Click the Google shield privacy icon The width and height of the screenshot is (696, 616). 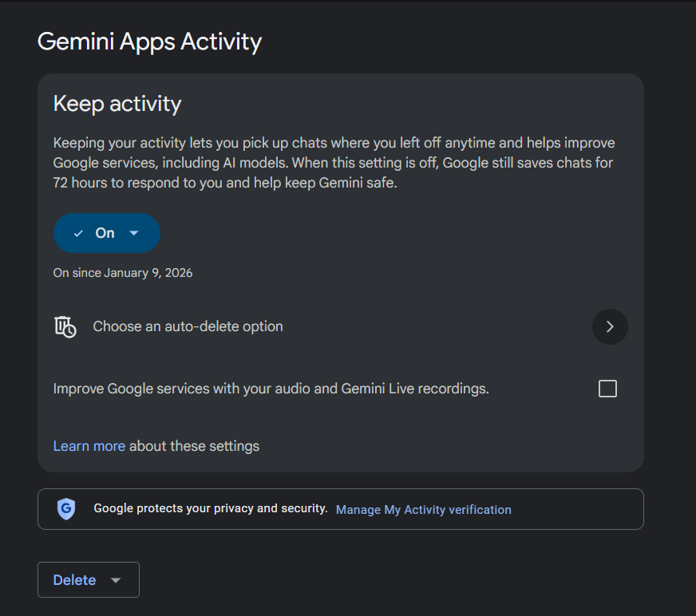pyautogui.click(x=66, y=509)
